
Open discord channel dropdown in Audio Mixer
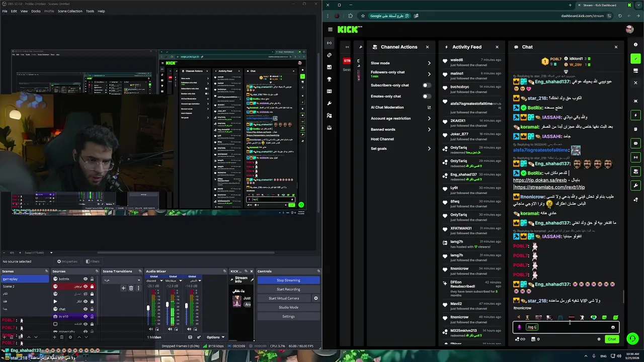161,281
